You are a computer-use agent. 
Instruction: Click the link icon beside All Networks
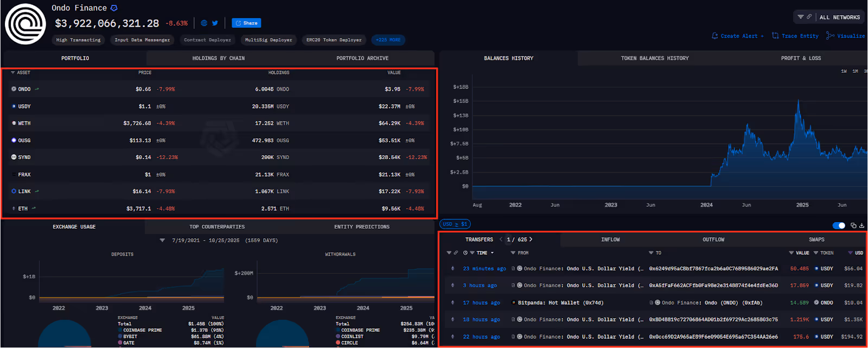pyautogui.click(x=809, y=17)
